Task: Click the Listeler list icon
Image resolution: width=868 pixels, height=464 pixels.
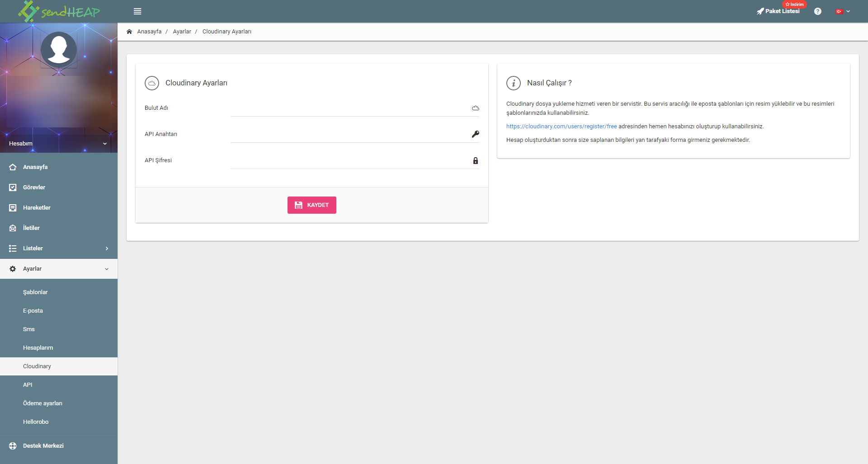Action: 13,248
